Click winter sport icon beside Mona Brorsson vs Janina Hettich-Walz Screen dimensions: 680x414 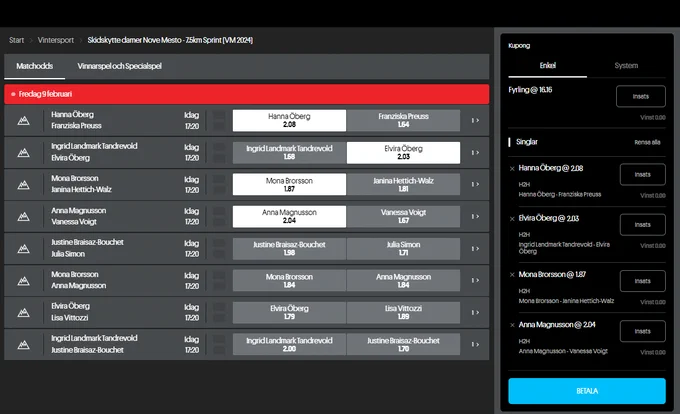[x=23, y=185]
